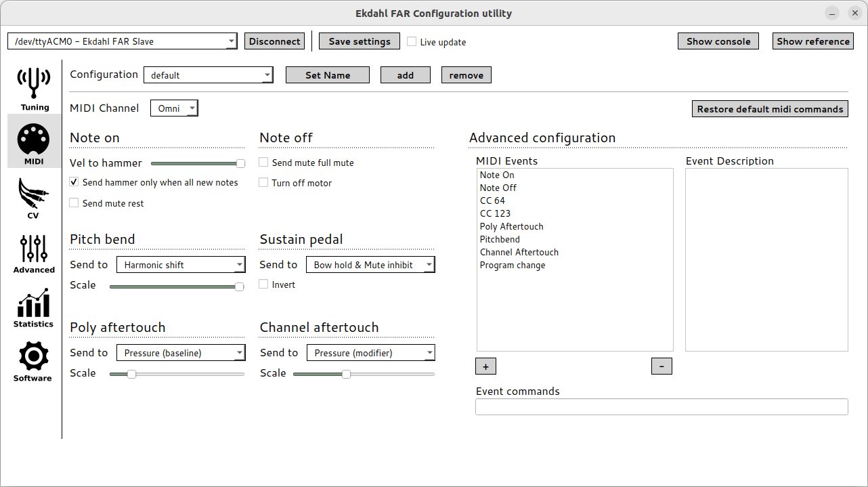Select CC 64 in MIDI Events list
The width and height of the screenshot is (868, 487).
492,201
